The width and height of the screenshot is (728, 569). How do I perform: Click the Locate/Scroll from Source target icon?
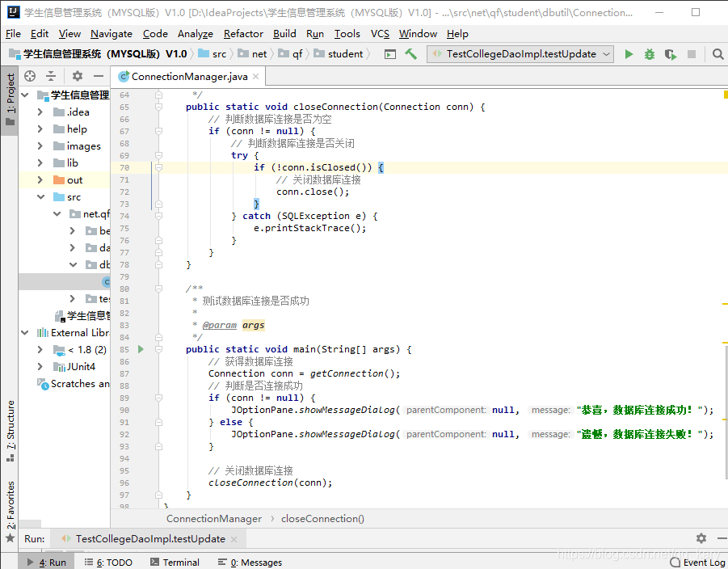30,76
